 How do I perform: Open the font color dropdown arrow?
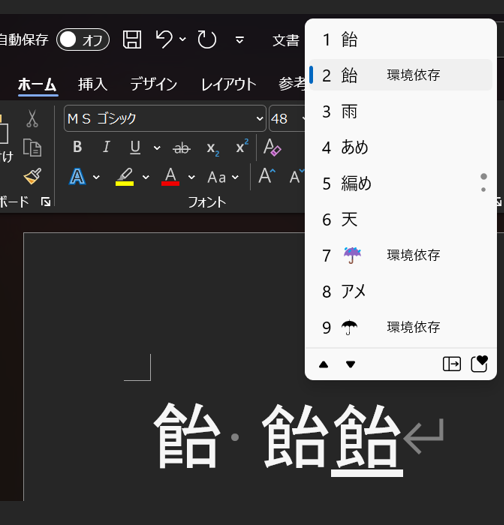point(191,177)
